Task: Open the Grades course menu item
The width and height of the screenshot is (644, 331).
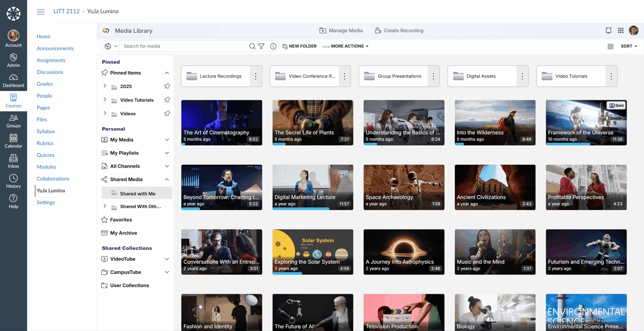Action: [45, 84]
